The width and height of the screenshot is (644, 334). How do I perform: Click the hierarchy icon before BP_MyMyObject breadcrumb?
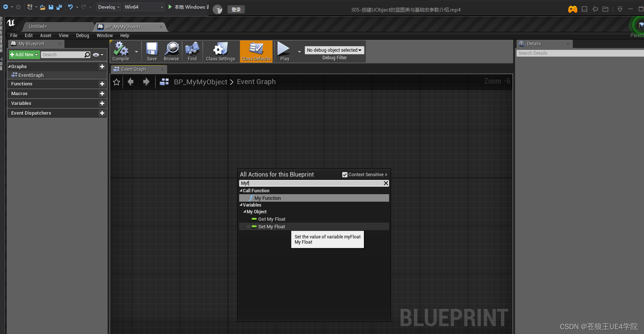click(164, 82)
